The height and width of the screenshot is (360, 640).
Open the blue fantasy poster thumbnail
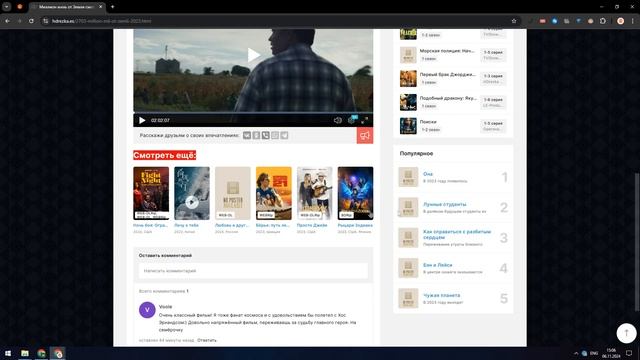coord(356,193)
